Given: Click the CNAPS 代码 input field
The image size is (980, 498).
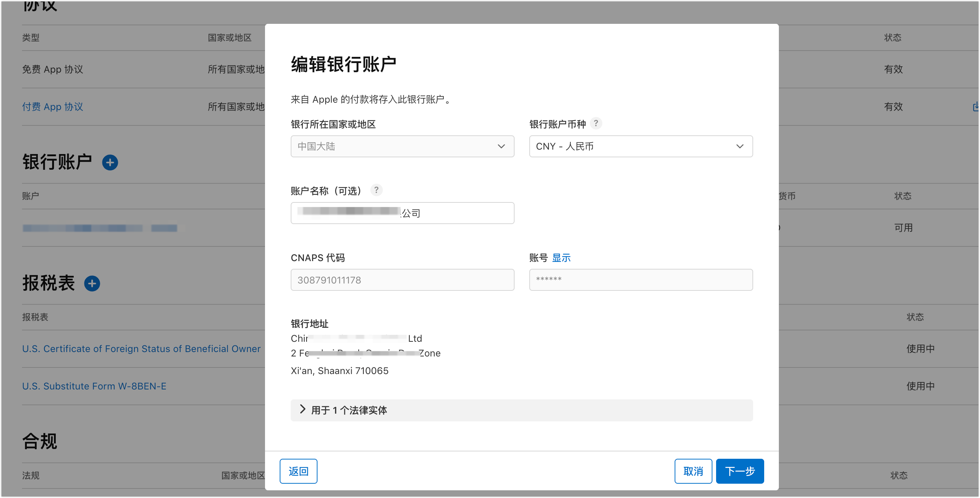Looking at the screenshot, I should click(402, 280).
